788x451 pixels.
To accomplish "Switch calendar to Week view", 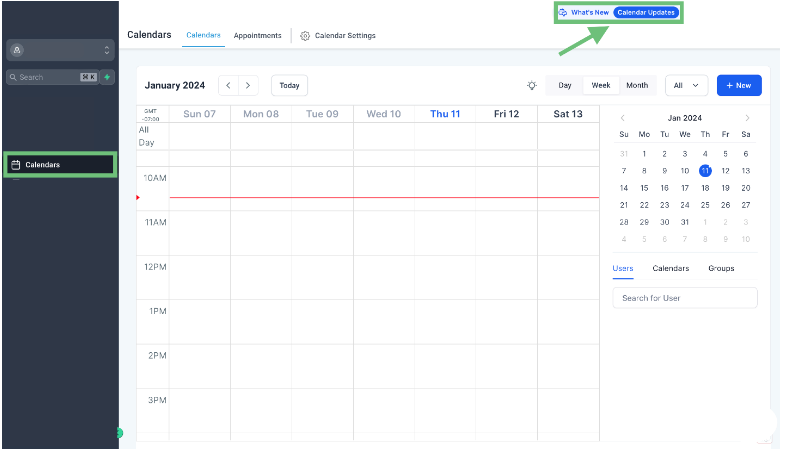I will (x=601, y=86).
